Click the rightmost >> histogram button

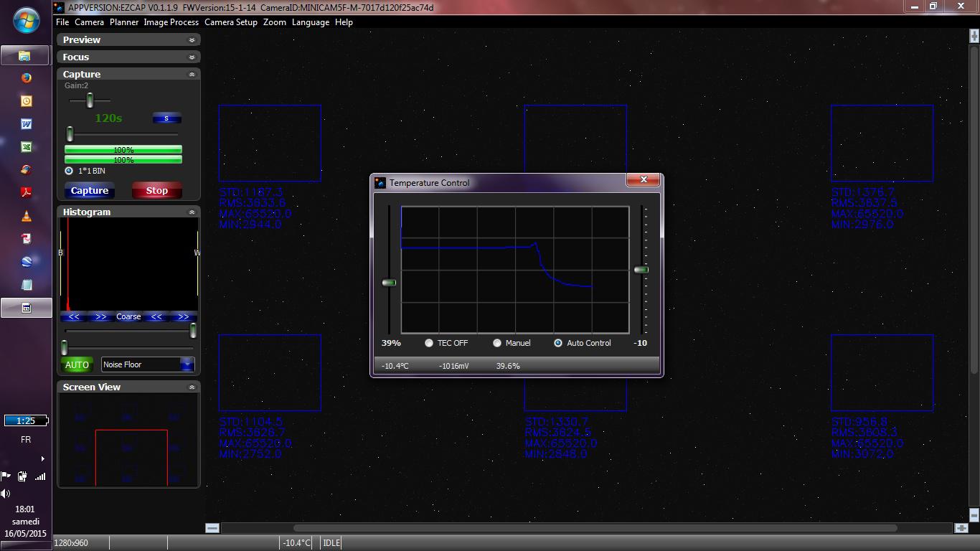(183, 316)
